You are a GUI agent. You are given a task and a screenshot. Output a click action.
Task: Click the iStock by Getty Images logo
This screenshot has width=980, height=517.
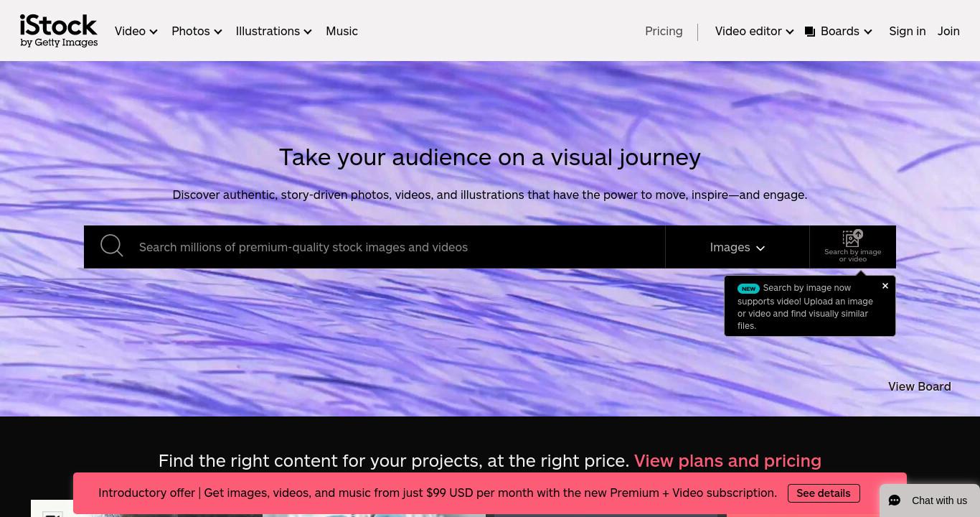(x=59, y=31)
